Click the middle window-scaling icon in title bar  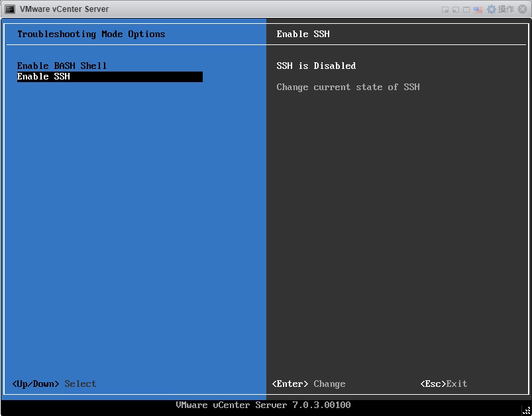[x=454, y=9]
